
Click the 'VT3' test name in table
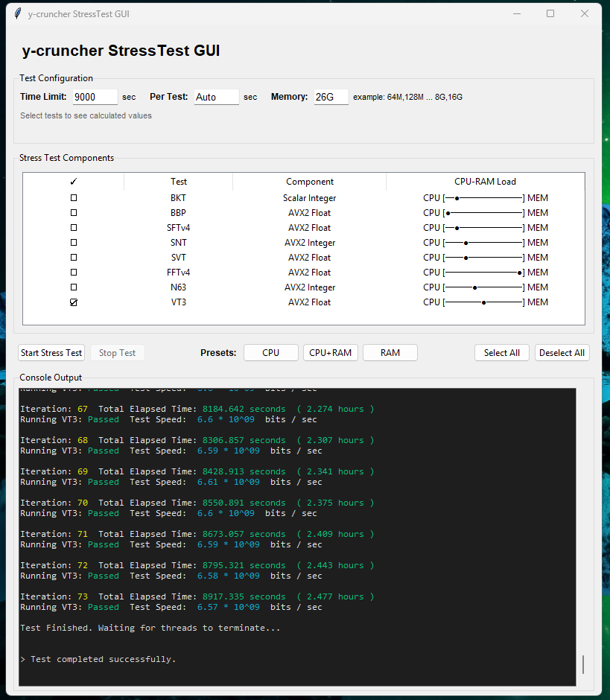tap(178, 302)
